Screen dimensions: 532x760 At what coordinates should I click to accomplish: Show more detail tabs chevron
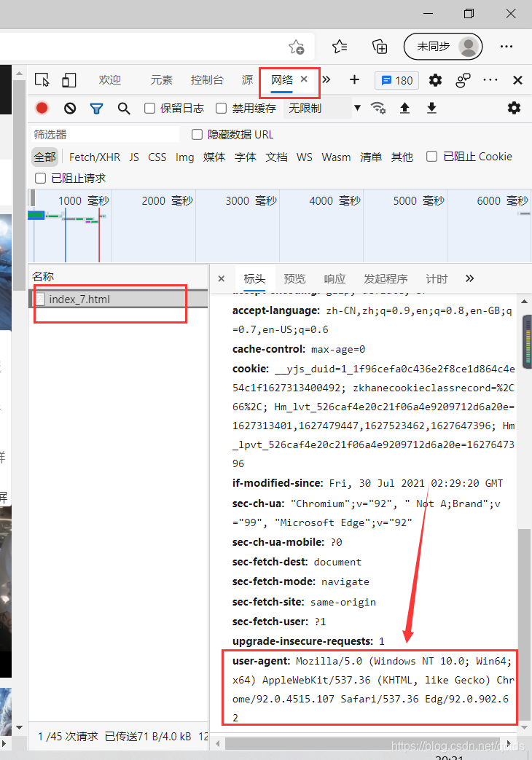tap(469, 278)
